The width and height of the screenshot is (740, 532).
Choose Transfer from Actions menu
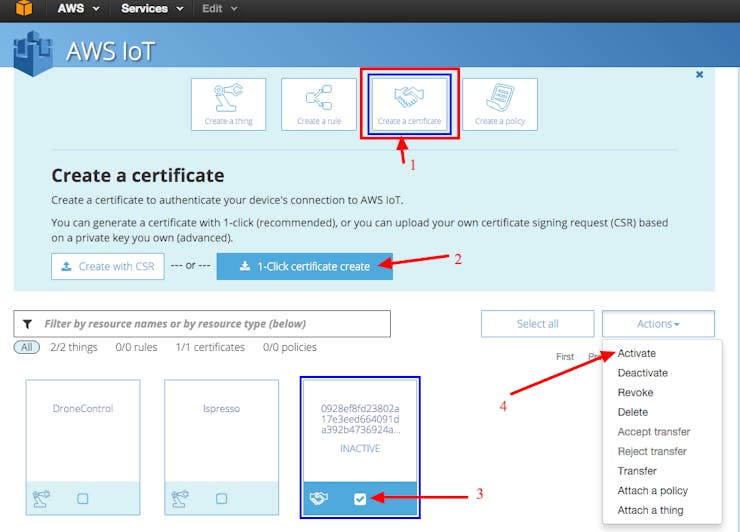[637, 471]
